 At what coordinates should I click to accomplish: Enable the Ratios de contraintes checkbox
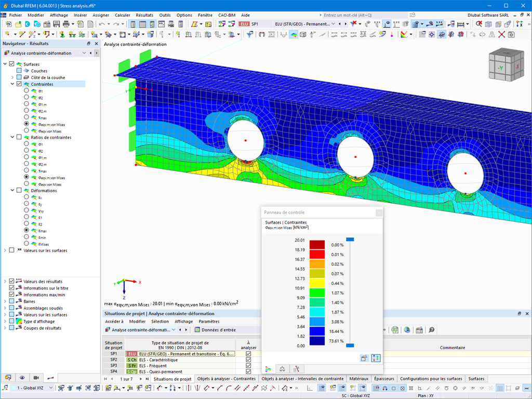19,137
